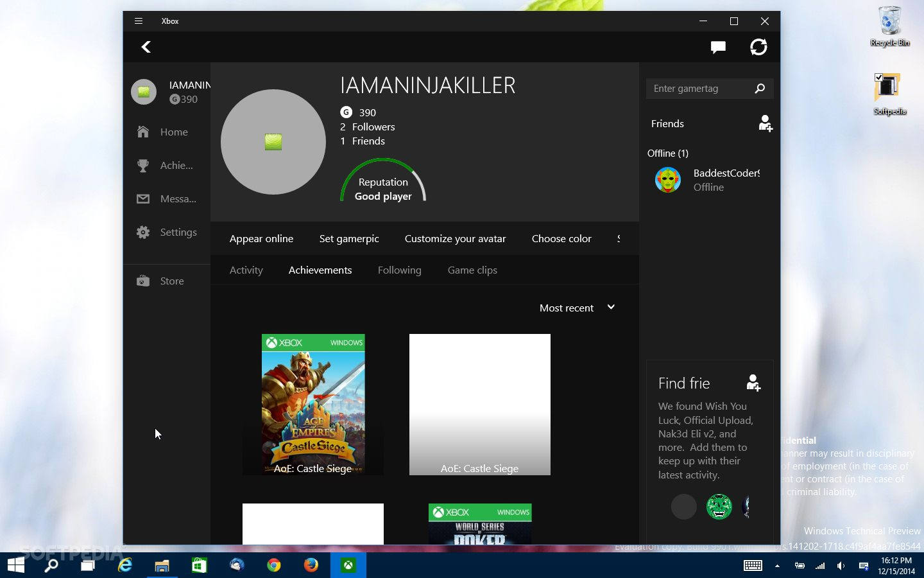Viewport: 924px width, 578px height.
Task: Open the Most recent sort dropdown
Action: pyautogui.click(x=577, y=308)
